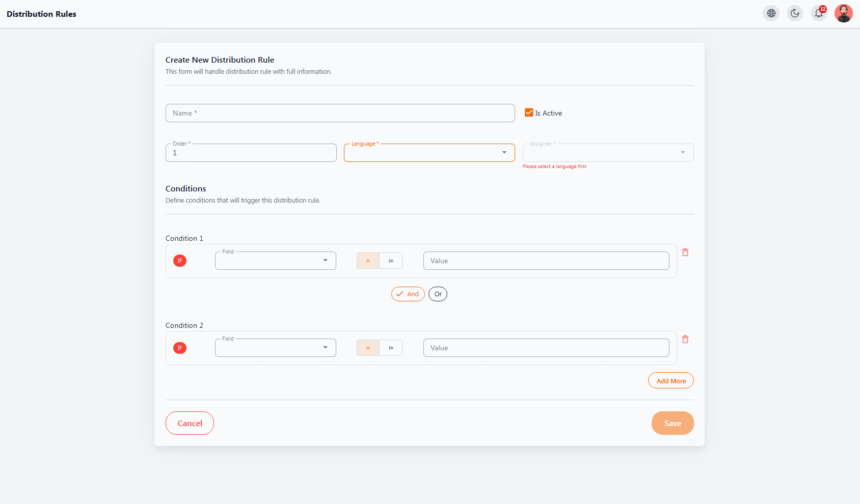Toggle dark mode moon icon
The height and width of the screenshot is (504, 860).
(795, 14)
